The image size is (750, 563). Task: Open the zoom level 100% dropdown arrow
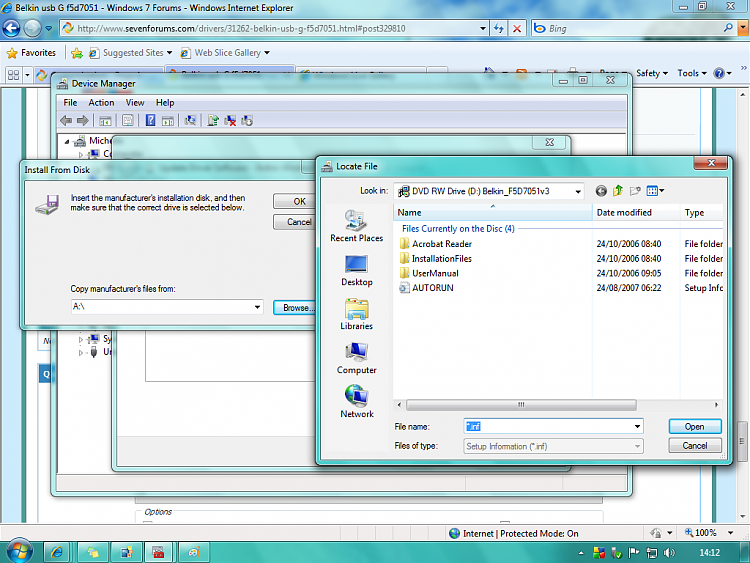tap(730, 533)
